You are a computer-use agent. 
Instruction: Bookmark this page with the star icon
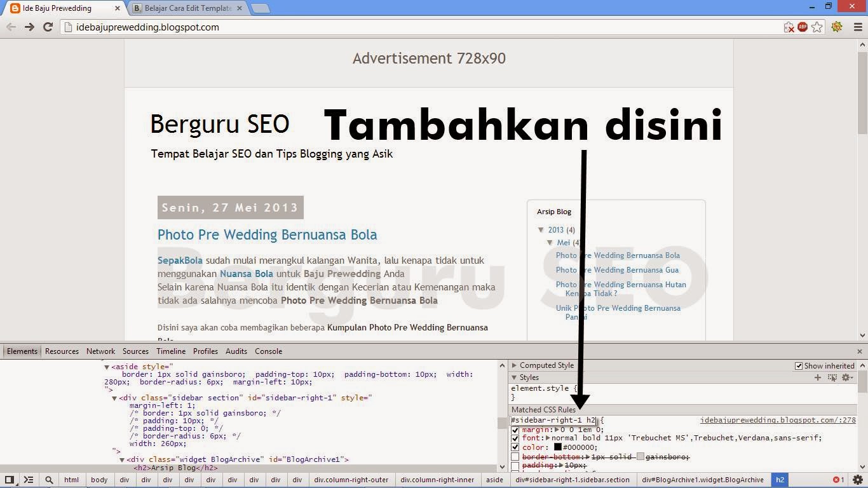click(x=817, y=27)
